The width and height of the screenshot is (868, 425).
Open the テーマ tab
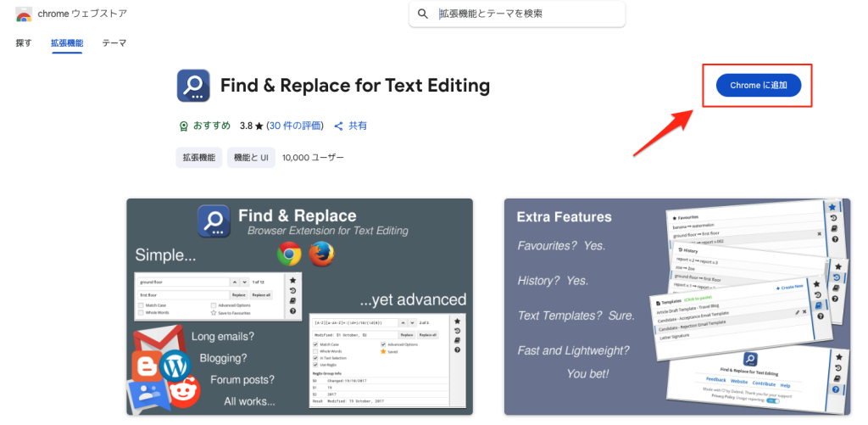pyautogui.click(x=114, y=42)
